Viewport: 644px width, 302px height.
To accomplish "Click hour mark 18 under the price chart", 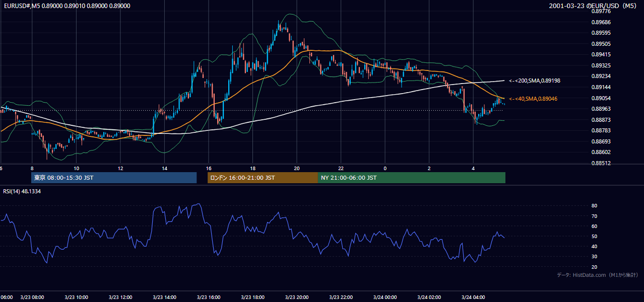I will (x=253, y=168).
